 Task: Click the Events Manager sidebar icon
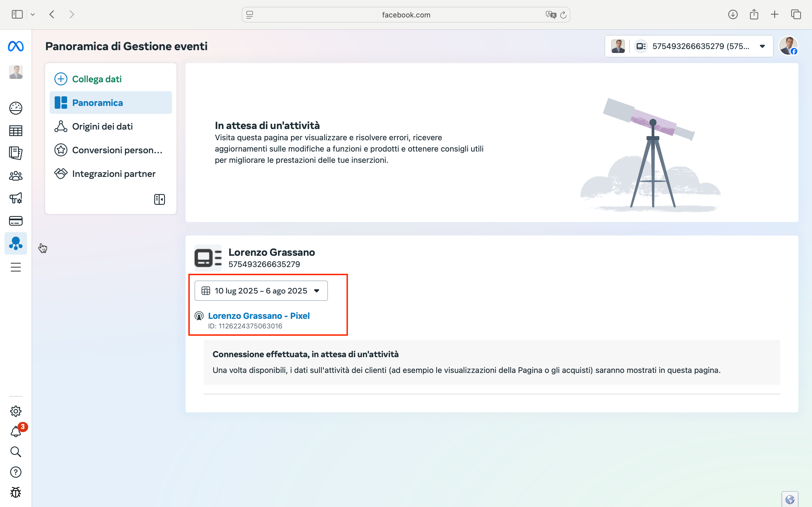(16, 243)
